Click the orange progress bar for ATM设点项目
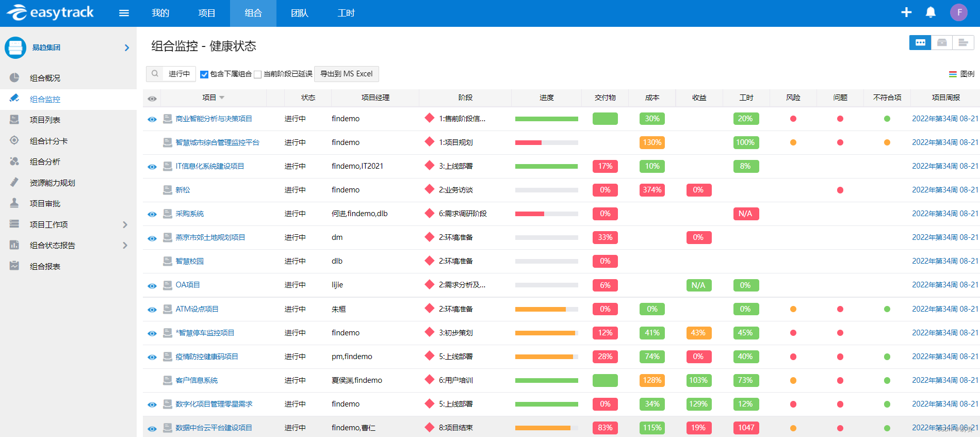 coord(547,309)
